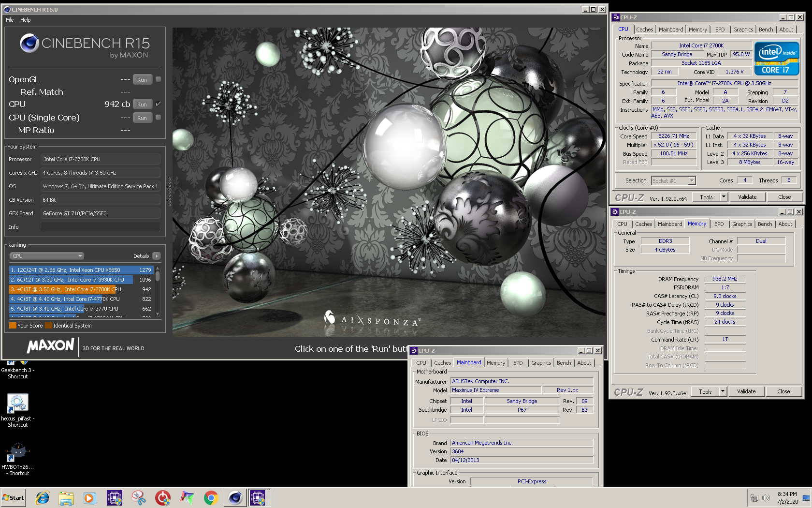Click the Info input field
812x508 pixels.
[101, 227]
